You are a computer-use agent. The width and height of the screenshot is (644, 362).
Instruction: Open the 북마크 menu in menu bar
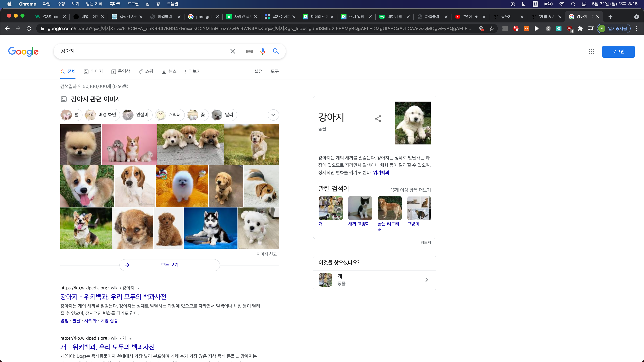click(115, 4)
